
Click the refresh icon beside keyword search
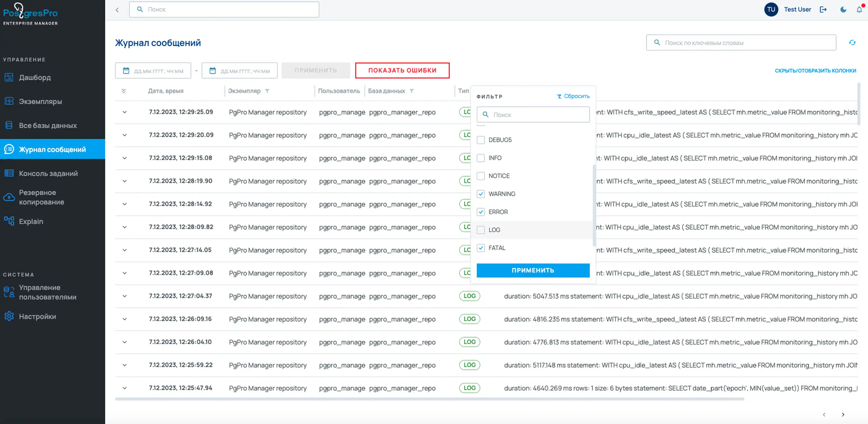coord(852,42)
